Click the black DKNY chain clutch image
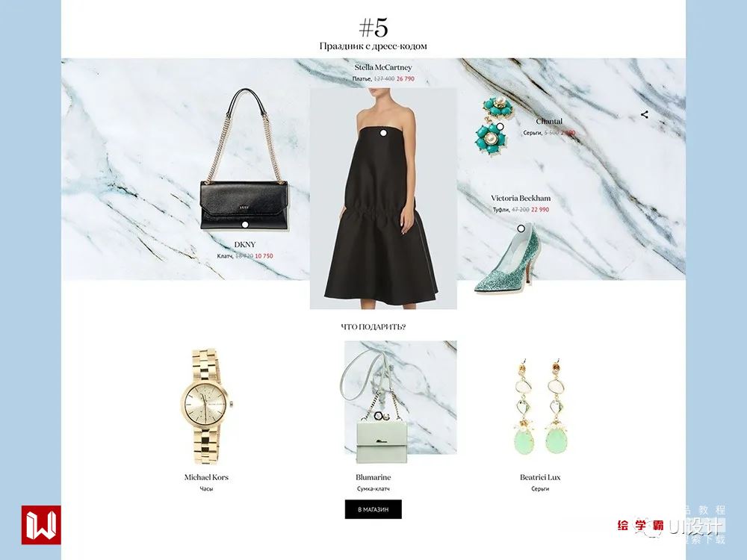The image size is (747, 560). 244,159
